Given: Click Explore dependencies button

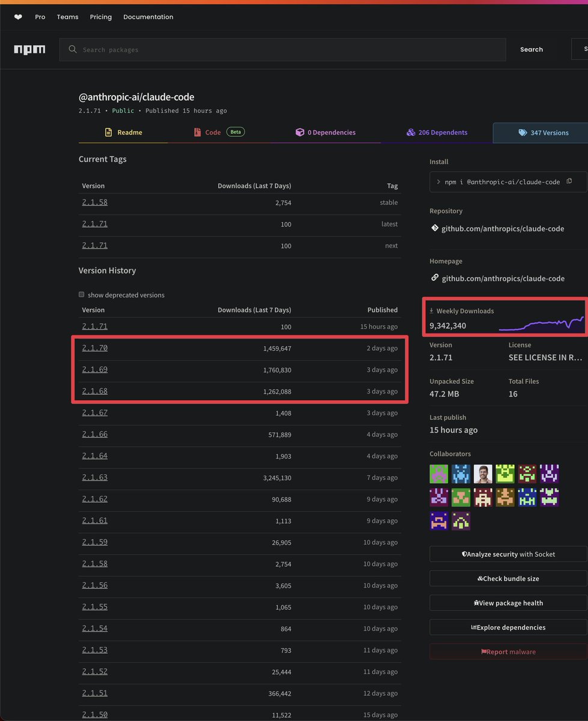Looking at the screenshot, I should coord(508,627).
